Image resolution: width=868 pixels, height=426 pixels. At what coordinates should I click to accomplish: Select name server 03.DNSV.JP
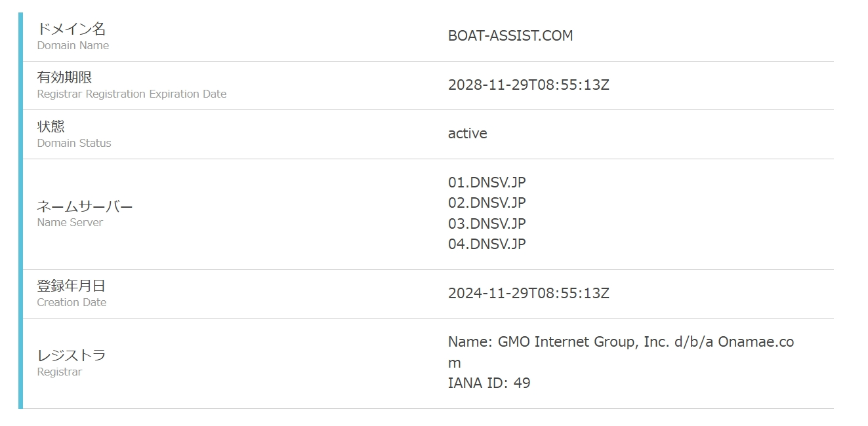pyautogui.click(x=487, y=223)
